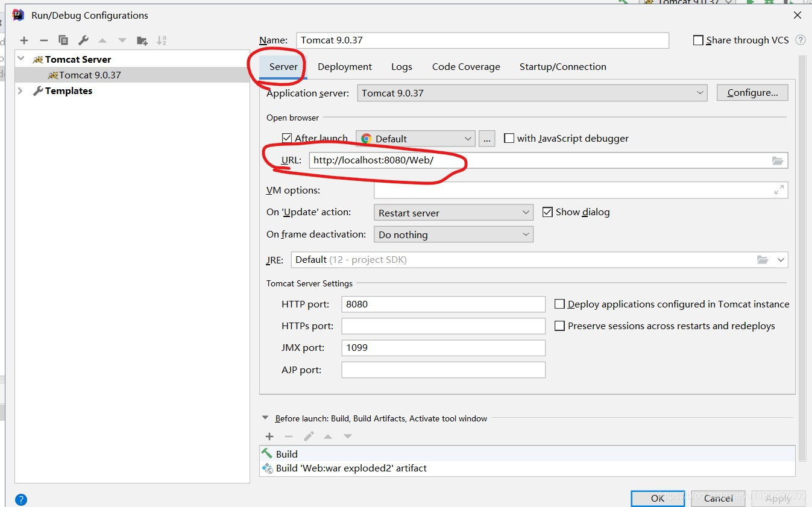The image size is (812, 507).
Task: Move configuration down in the list
Action: point(122,40)
